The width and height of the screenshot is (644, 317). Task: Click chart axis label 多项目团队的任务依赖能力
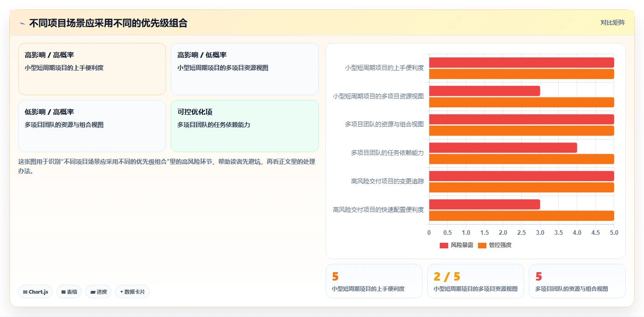[x=388, y=153]
